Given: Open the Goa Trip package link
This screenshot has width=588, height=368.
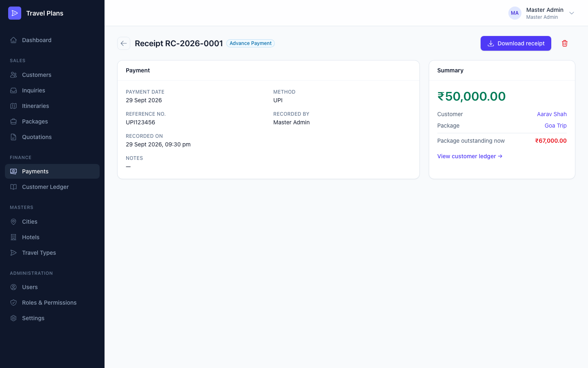Looking at the screenshot, I should tap(555, 126).
